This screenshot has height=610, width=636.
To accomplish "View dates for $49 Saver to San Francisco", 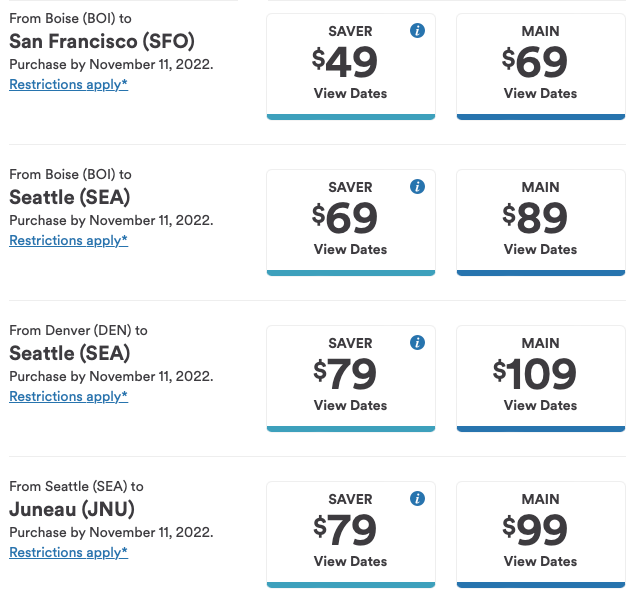I will pos(350,93).
